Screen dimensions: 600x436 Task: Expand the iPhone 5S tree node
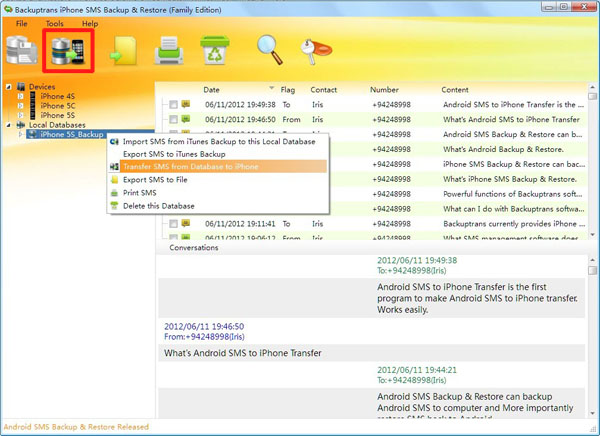click(21, 115)
